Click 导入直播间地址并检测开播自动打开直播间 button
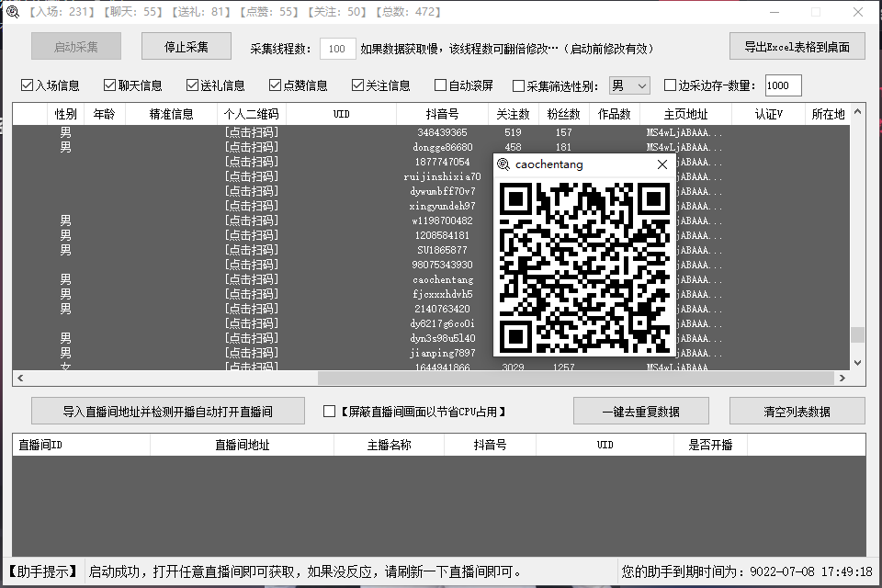The width and height of the screenshot is (882, 588). tap(167, 412)
